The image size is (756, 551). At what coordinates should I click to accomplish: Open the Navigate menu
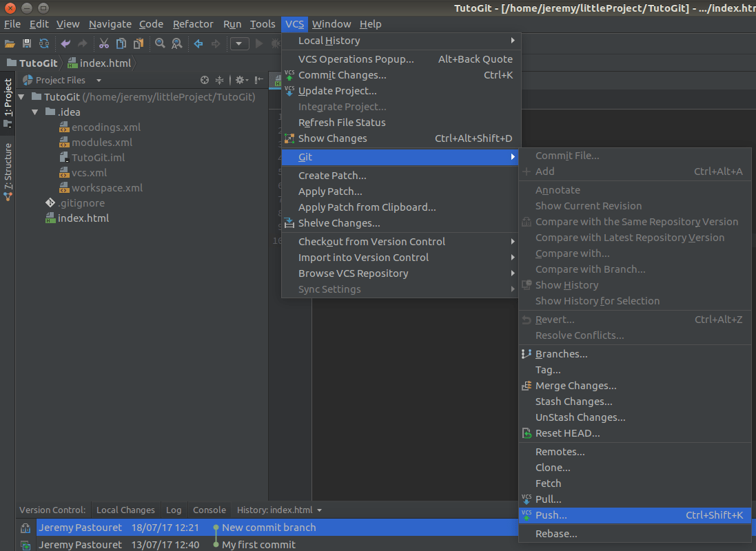[x=110, y=24]
